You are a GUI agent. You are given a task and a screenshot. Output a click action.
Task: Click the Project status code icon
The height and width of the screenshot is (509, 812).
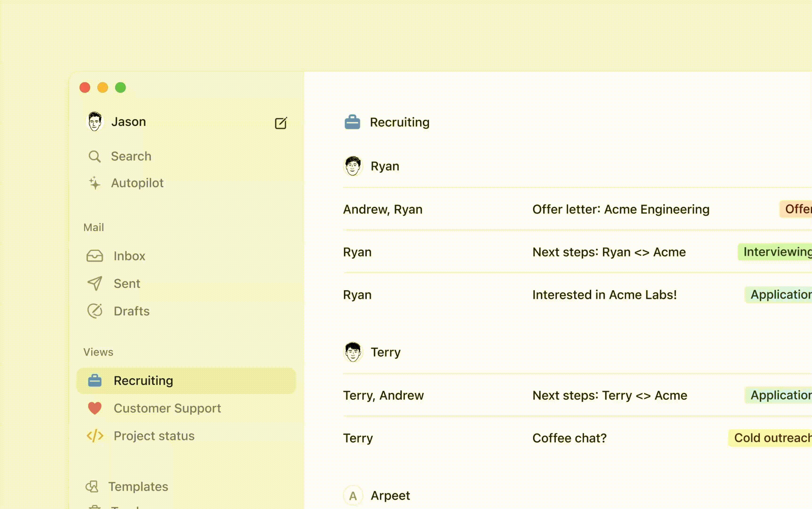click(94, 436)
